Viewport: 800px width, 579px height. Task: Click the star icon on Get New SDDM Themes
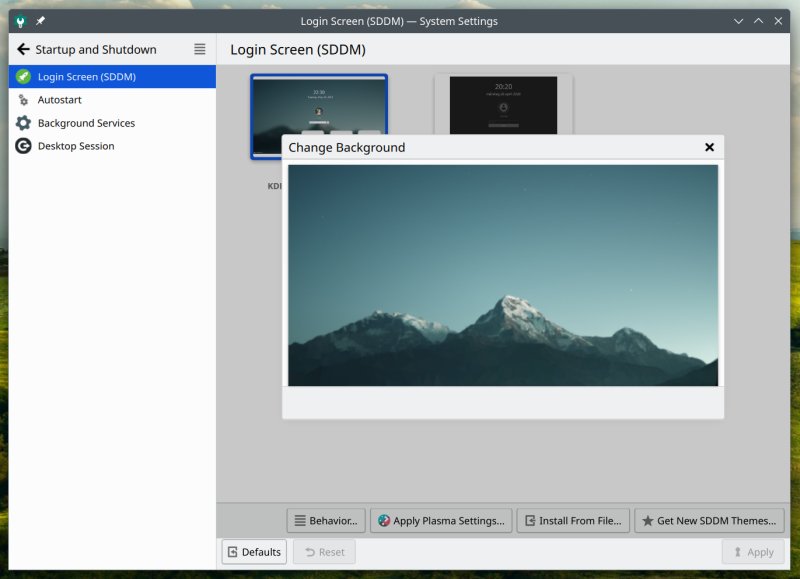tap(647, 520)
